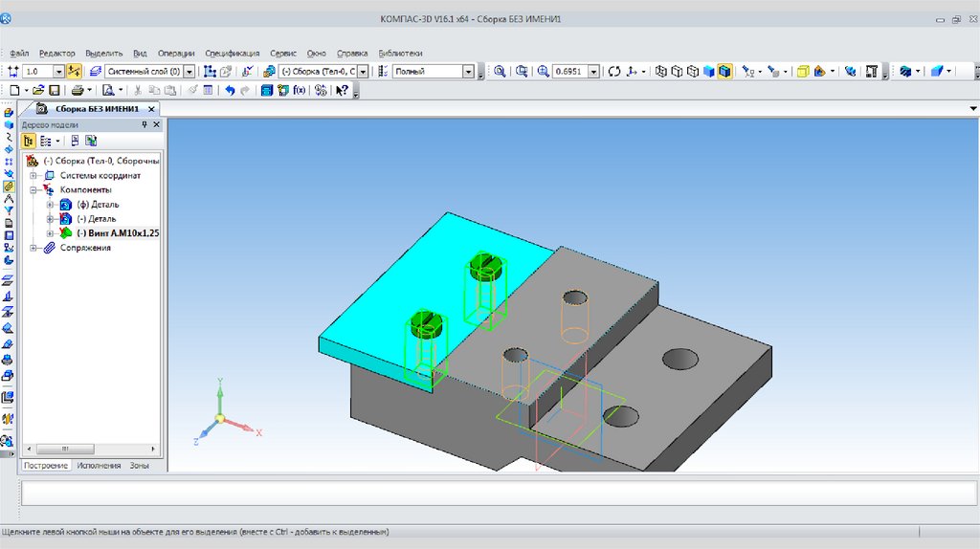Click the Undo arrow in the toolbar

pos(230,90)
